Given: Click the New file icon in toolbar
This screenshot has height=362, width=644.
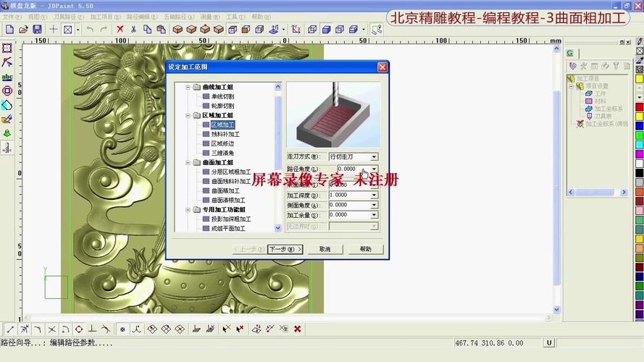Looking at the screenshot, I should click(x=9, y=29).
